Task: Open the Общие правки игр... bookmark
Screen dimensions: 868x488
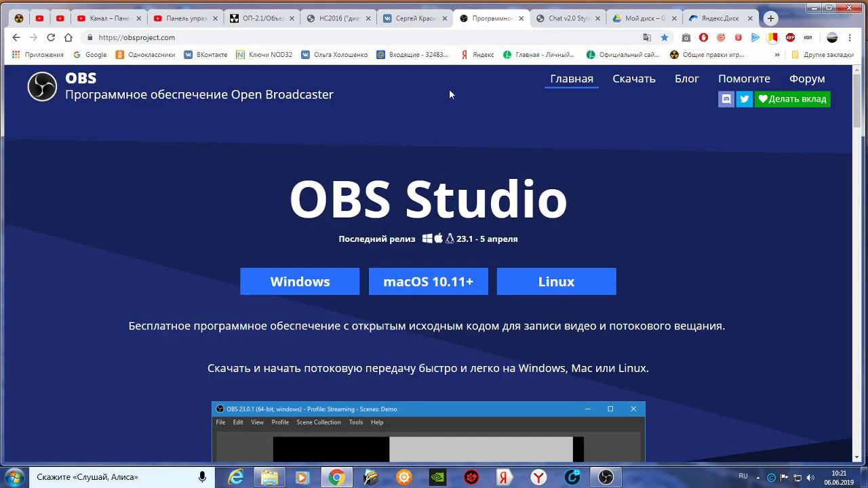Action: pyautogui.click(x=707, y=54)
